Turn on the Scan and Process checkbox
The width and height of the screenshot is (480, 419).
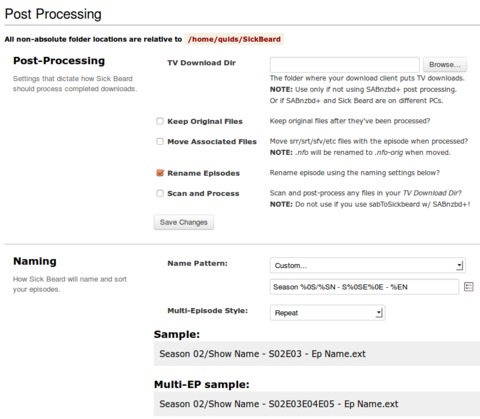coord(160,193)
